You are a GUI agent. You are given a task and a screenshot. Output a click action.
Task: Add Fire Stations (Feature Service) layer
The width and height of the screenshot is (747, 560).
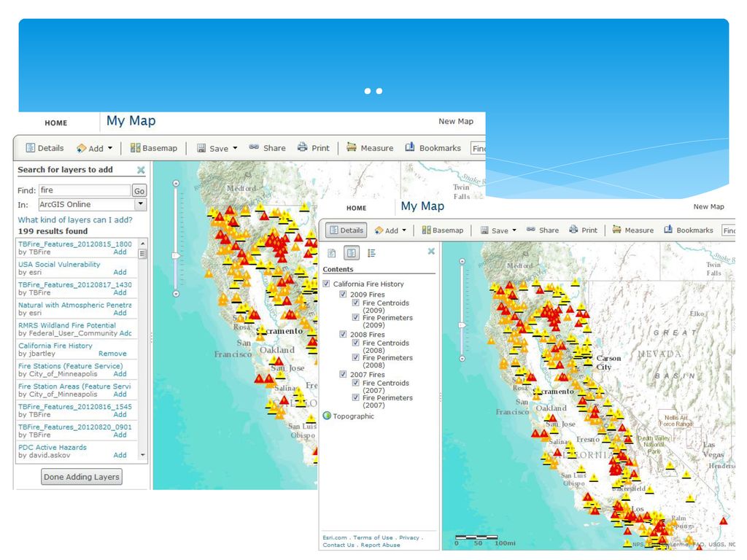(x=120, y=374)
